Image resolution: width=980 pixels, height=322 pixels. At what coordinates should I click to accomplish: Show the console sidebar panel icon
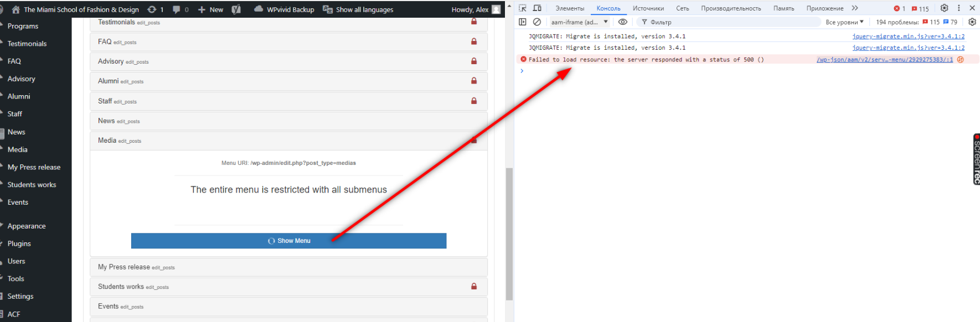click(x=523, y=22)
